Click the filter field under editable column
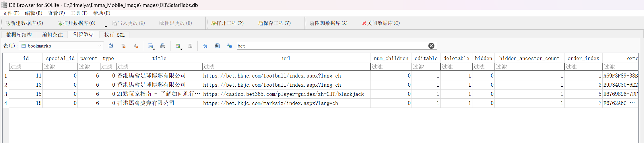644x143 pixels. pyautogui.click(x=426, y=67)
